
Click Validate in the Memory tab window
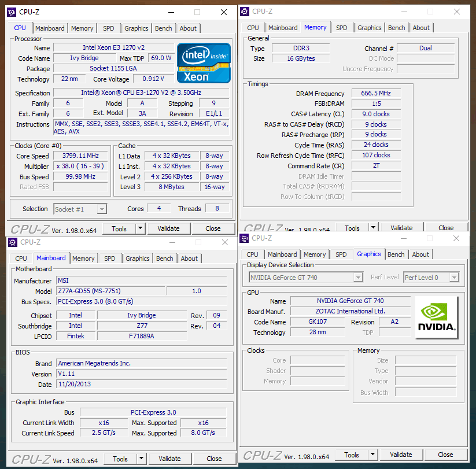[x=401, y=227]
